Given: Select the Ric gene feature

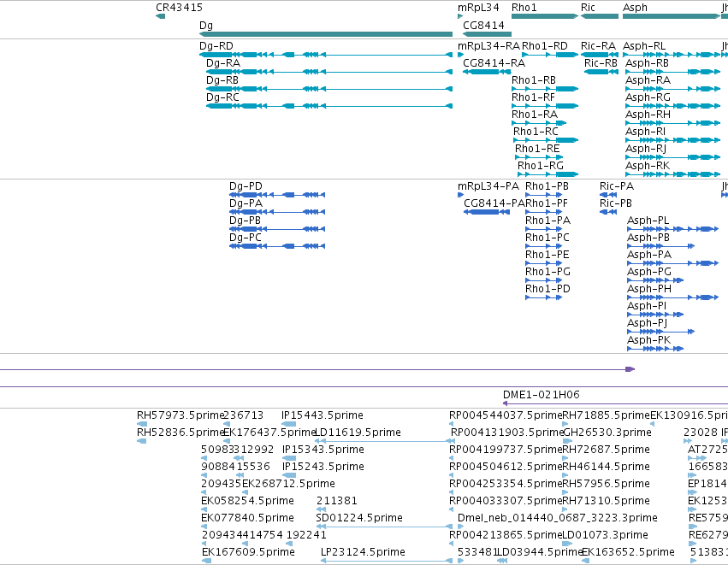Looking at the screenshot, I should pos(600,16).
